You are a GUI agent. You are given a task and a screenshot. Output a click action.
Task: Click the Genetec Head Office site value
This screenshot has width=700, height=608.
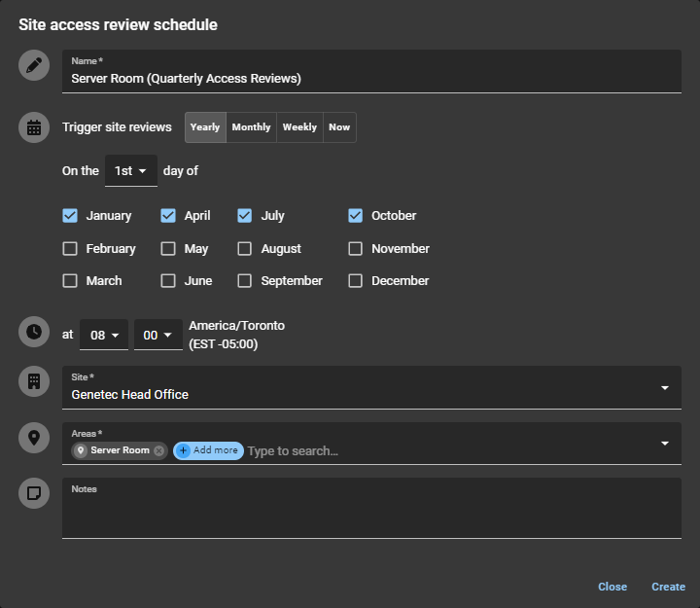point(130,395)
